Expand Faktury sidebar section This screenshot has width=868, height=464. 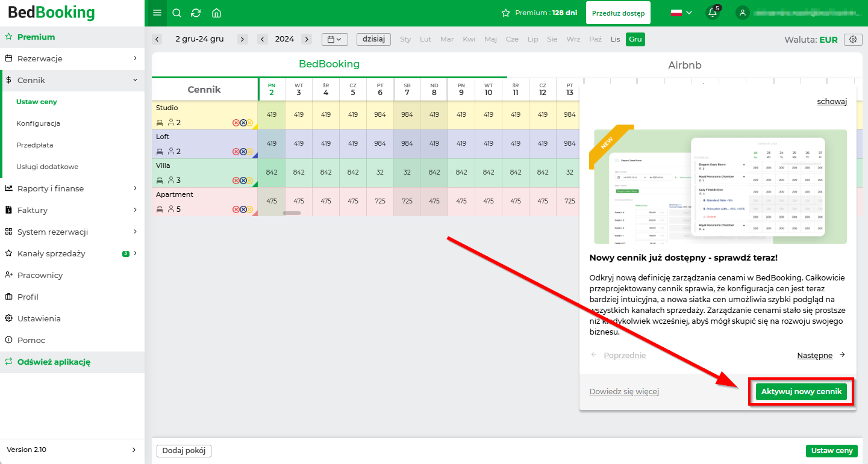[72, 210]
